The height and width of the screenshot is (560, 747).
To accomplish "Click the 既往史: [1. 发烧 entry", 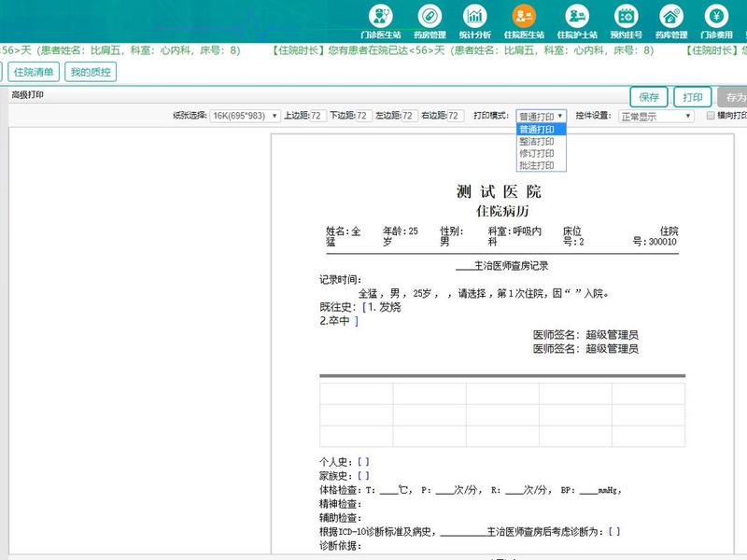I will click(x=360, y=307).
